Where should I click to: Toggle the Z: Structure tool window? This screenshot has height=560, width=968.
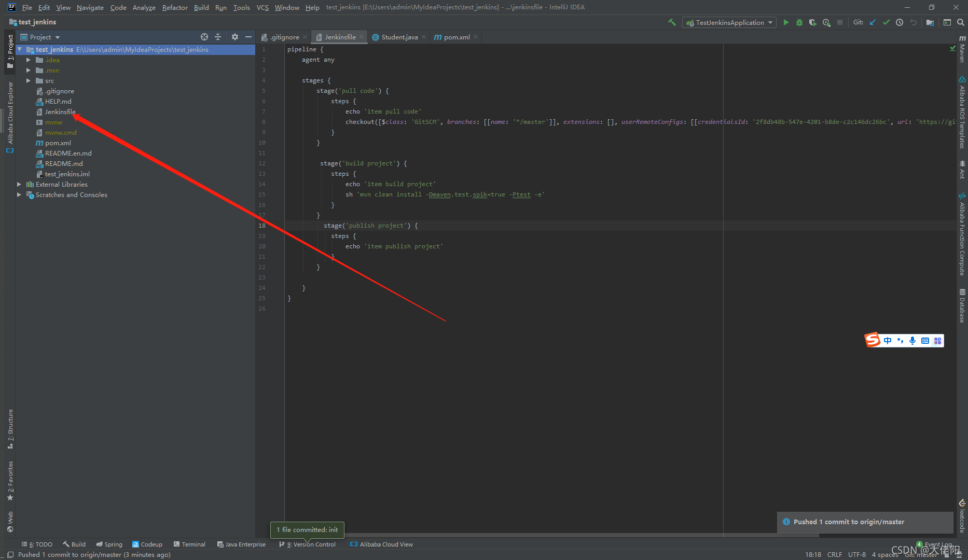(x=10, y=429)
